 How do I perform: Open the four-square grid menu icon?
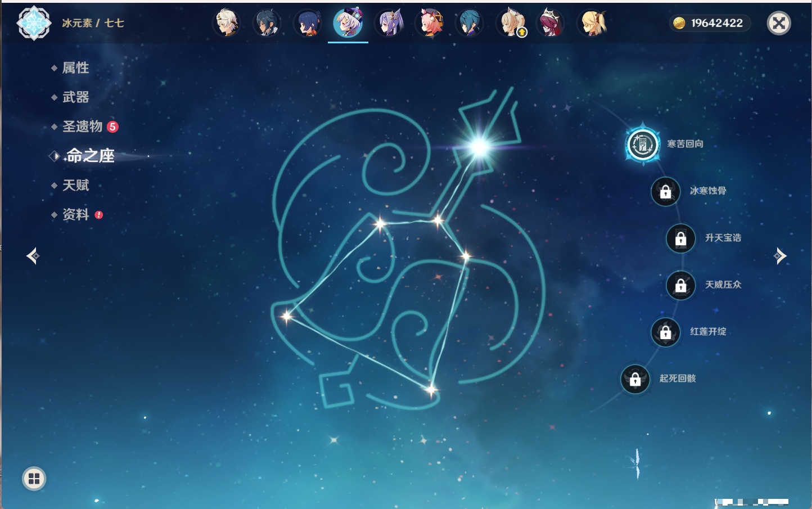point(34,479)
